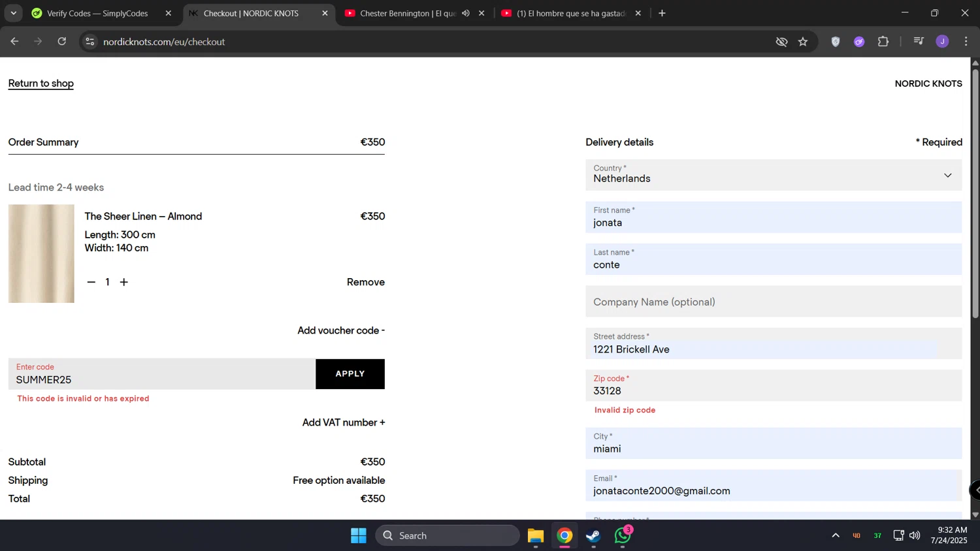Image resolution: width=980 pixels, height=551 pixels.
Task: Mute the Chester Bennington tab audio
Action: (466, 13)
